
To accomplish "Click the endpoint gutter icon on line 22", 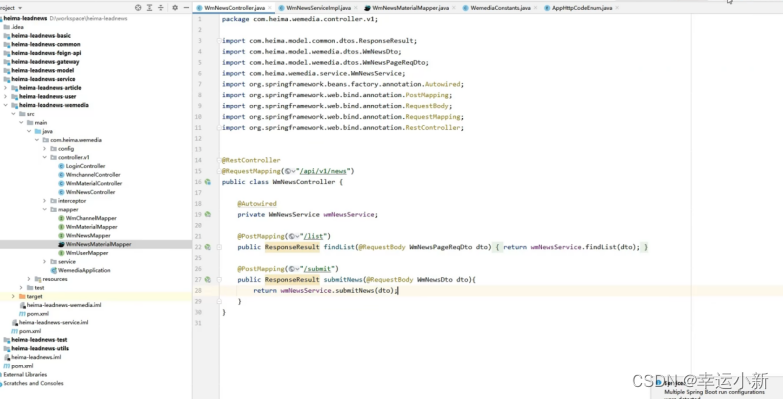I will pos(208,247).
